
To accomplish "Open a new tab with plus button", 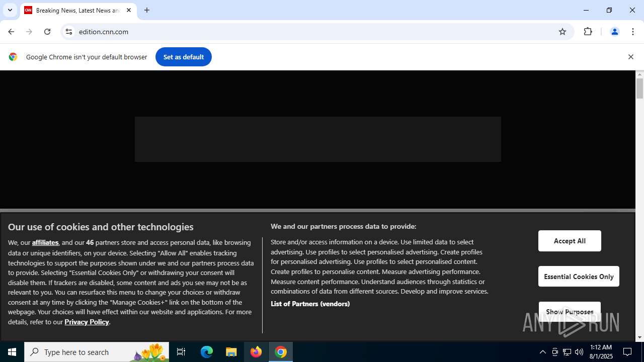I will point(147,10).
